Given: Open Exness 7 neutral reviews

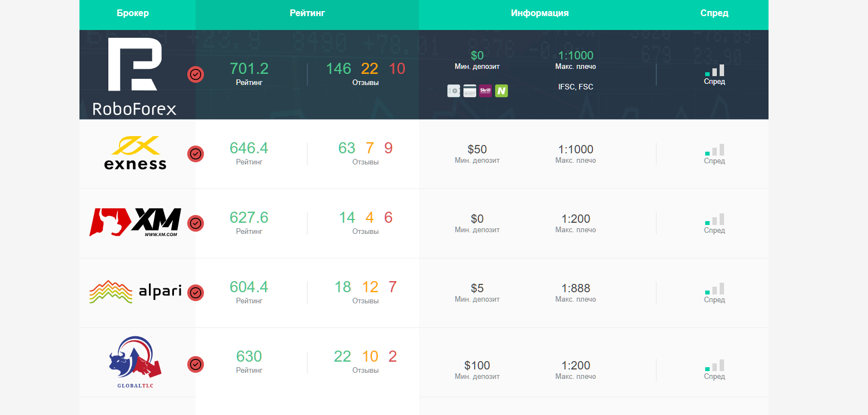Looking at the screenshot, I should [x=370, y=148].
